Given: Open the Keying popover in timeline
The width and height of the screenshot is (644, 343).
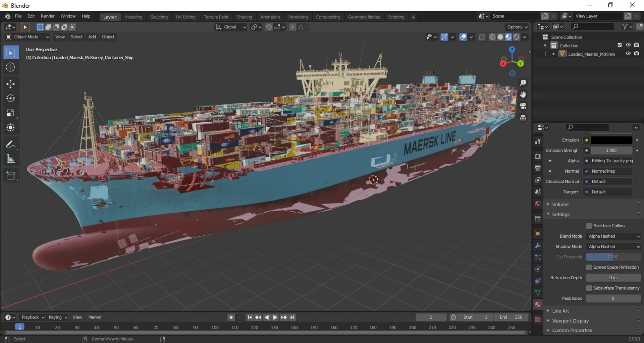Looking at the screenshot, I should click(58, 317).
